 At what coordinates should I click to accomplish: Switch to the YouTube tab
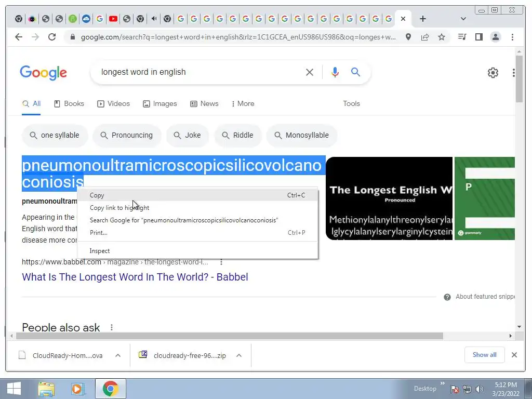click(x=113, y=19)
